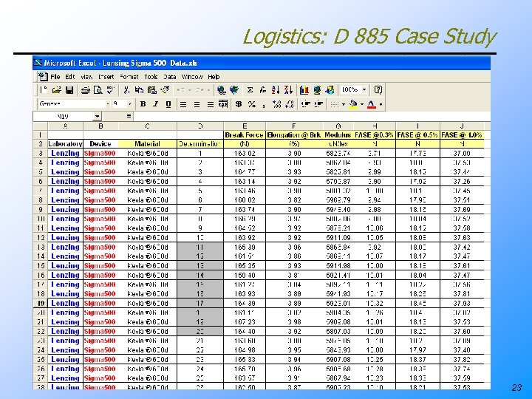Toggle Center alignment
Image resolution: width=532 pixels, height=399 pixels.
[x=197, y=104]
